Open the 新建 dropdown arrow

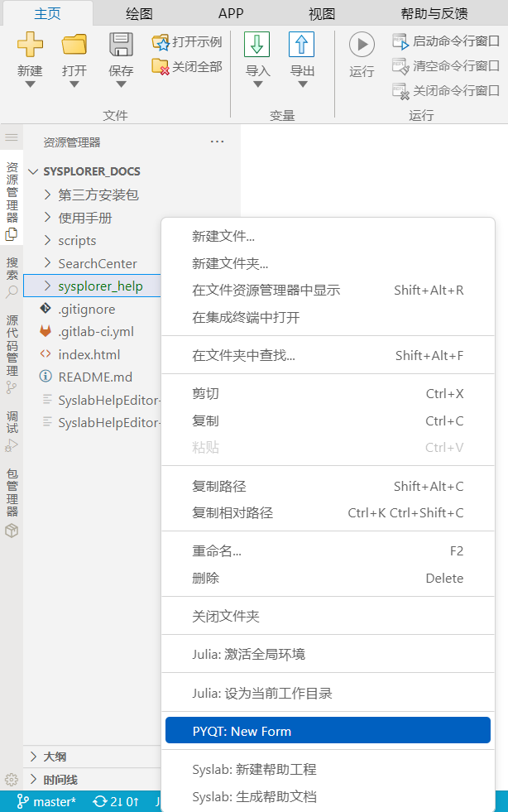pos(30,84)
